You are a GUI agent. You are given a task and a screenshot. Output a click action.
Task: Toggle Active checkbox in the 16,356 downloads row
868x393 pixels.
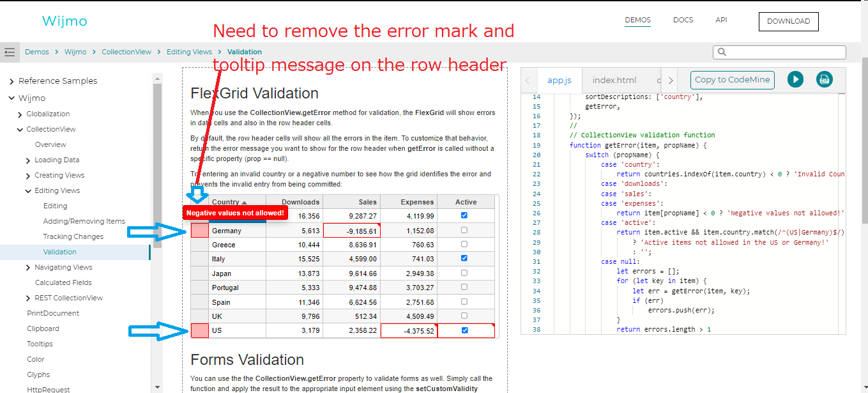tap(464, 216)
